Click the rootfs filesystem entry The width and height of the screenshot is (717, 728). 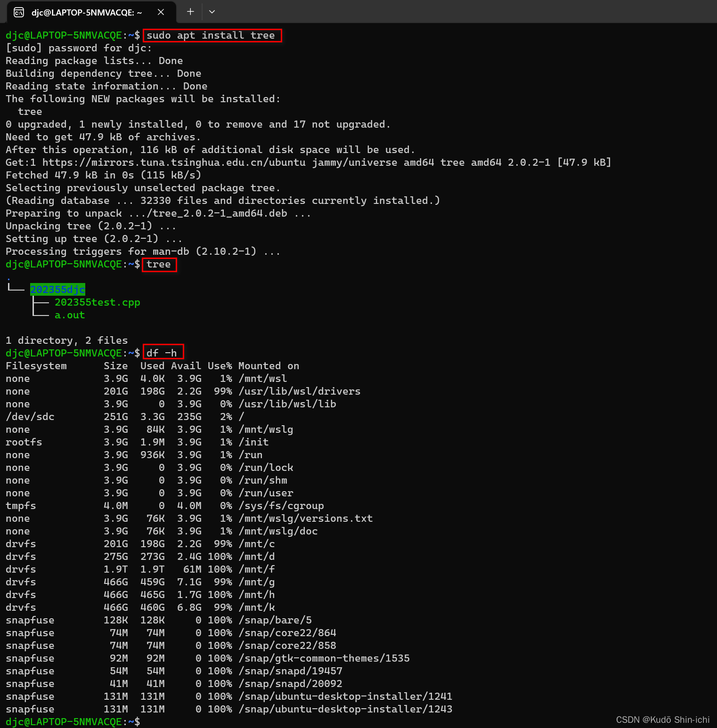point(24,442)
